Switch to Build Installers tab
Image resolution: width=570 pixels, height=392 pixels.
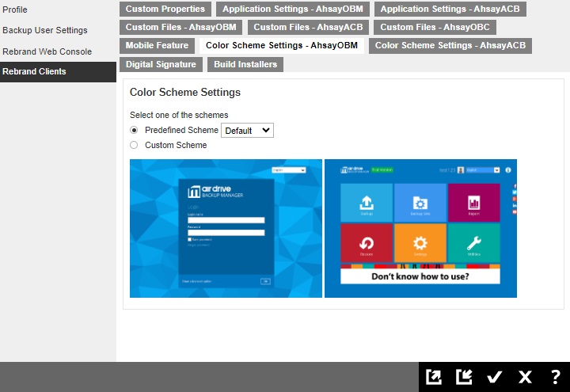pyautogui.click(x=245, y=64)
